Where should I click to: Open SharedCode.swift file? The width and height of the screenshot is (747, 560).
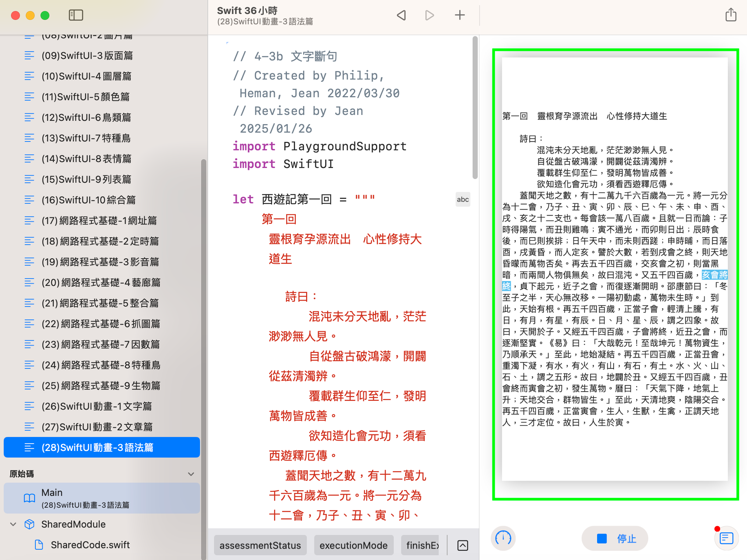click(90, 545)
